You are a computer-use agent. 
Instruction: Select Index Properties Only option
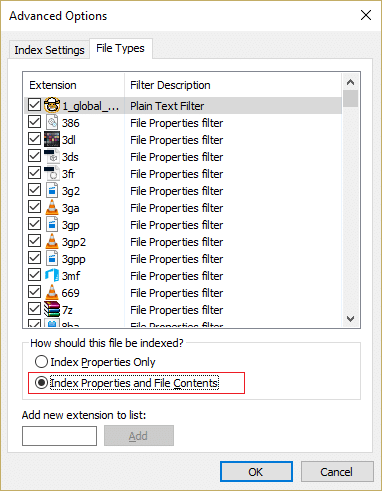point(95,362)
